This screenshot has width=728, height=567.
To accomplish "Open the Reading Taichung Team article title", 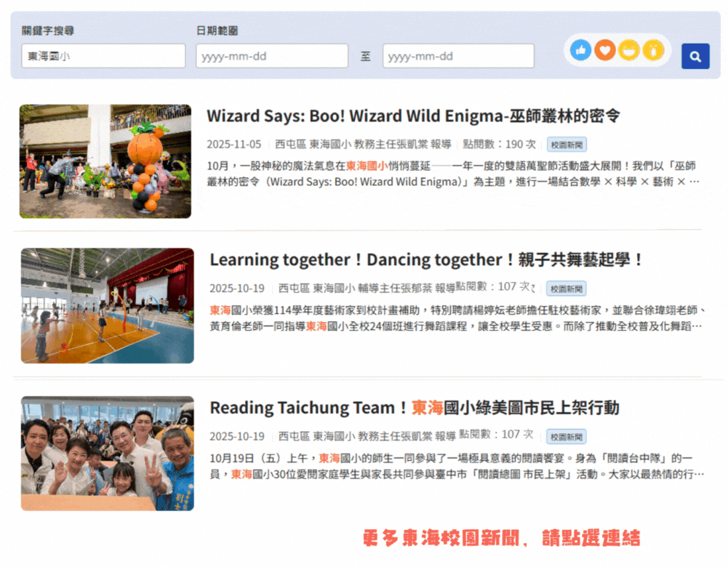I will tap(414, 408).
